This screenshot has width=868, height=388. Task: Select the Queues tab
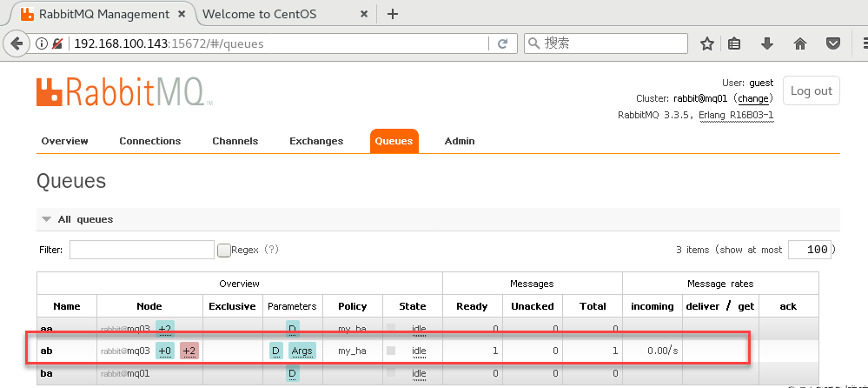tap(394, 141)
